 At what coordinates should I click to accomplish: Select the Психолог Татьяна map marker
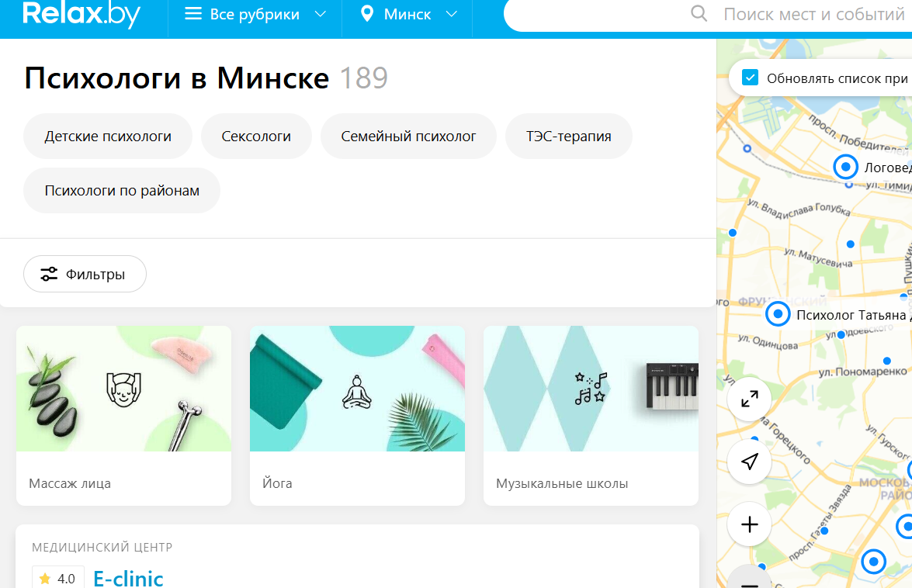click(x=778, y=314)
